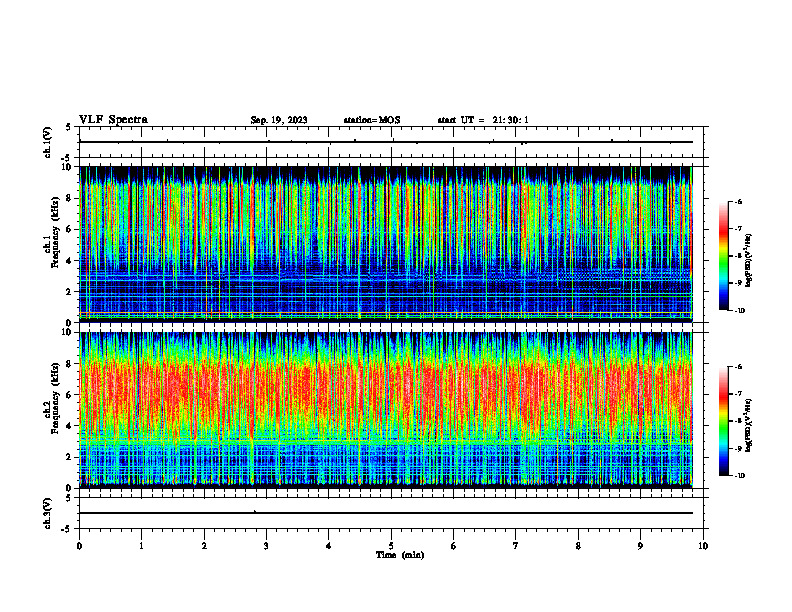
Task: Click the time axis tick label "9"
Action: pos(640,546)
